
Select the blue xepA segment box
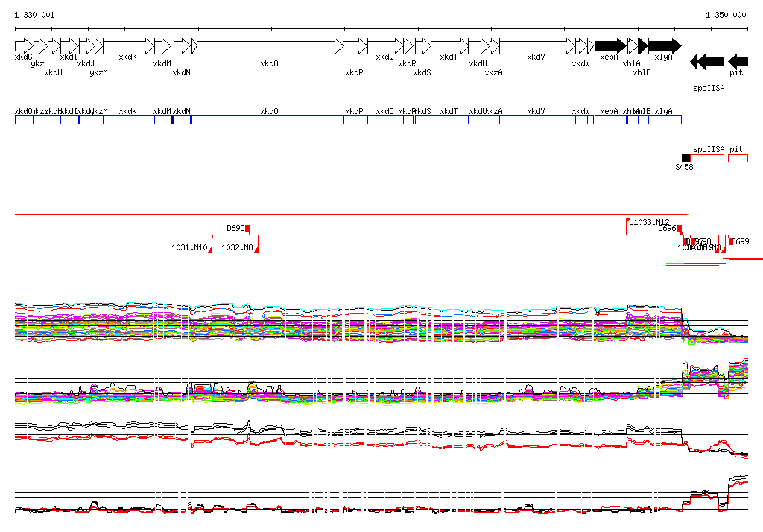click(x=611, y=120)
